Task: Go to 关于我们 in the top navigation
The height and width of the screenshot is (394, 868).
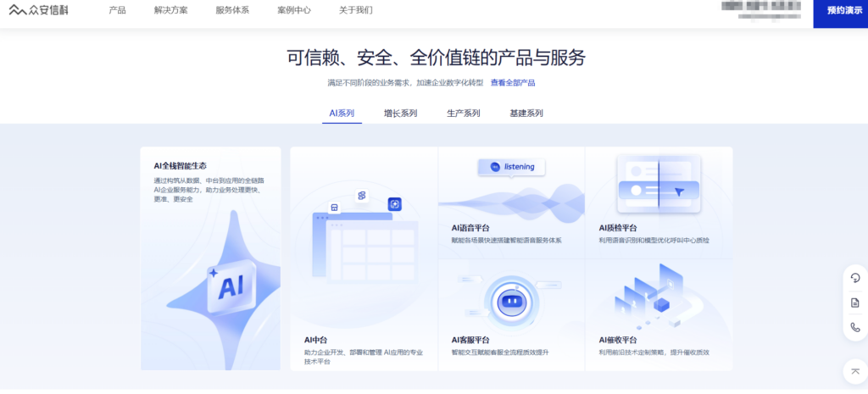Action: coord(355,11)
